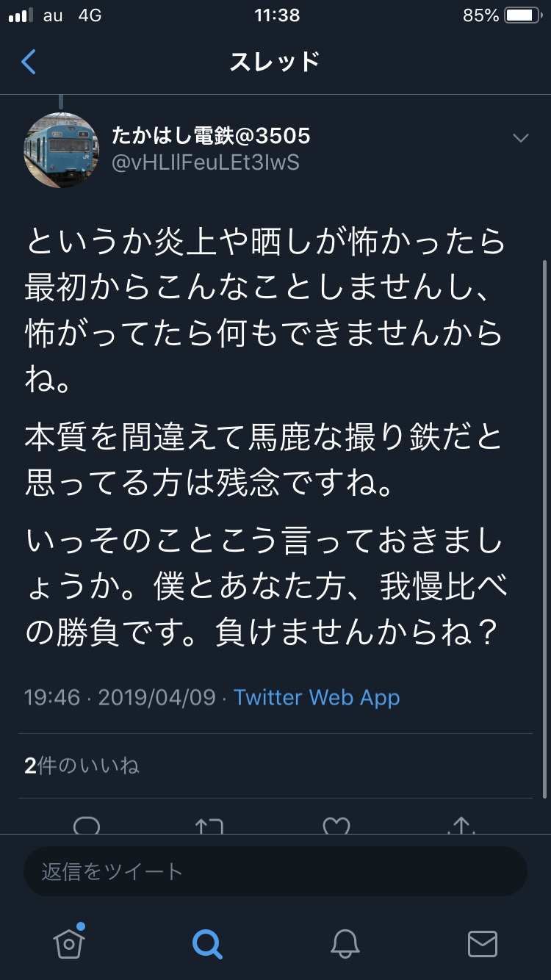Tap the スレッド header title
This screenshot has height=980, width=551.
pyautogui.click(x=275, y=62)
